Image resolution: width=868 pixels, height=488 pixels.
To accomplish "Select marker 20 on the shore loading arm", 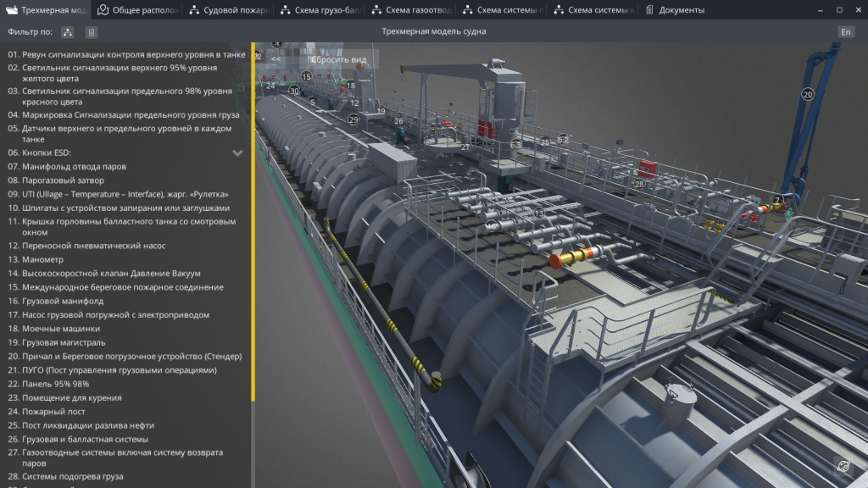I will point(808,94).
